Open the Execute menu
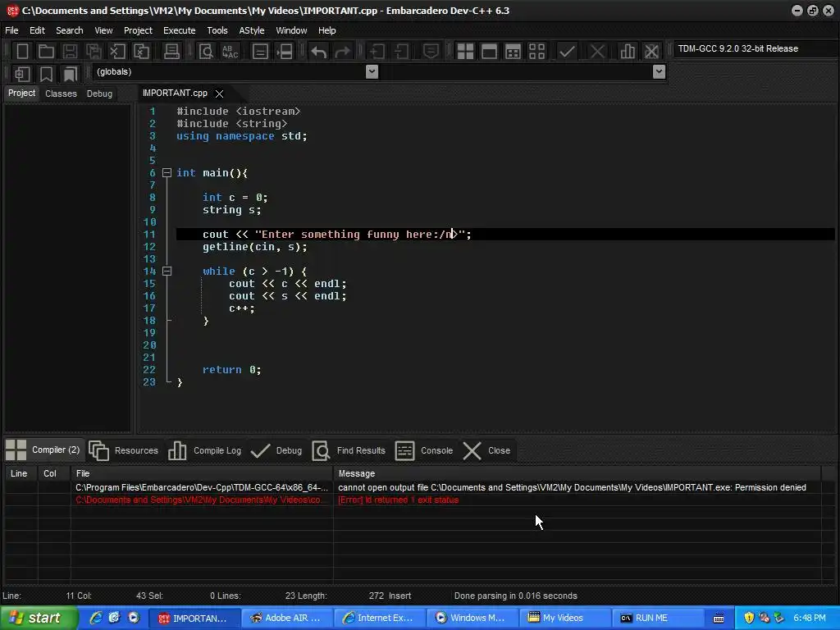The width and height of the screenshot is (840, 630). pos(180,30)
